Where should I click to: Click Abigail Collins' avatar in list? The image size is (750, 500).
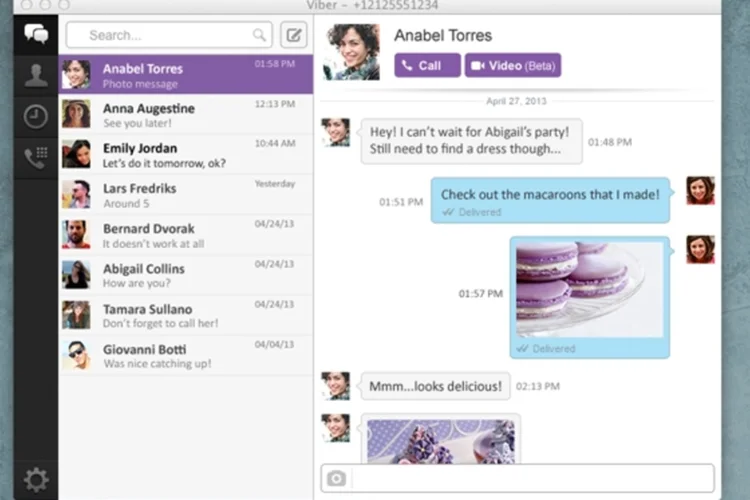76,275
